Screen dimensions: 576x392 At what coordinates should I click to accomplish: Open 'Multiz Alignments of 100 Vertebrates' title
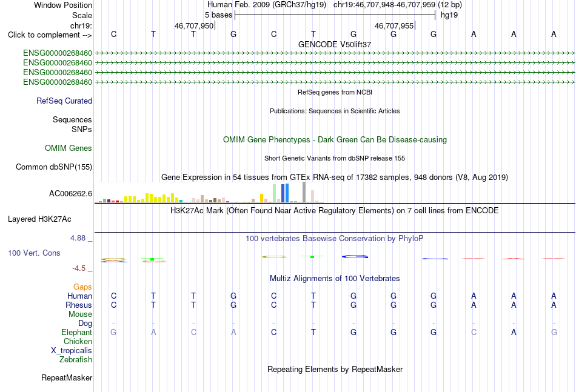[335, 279]
